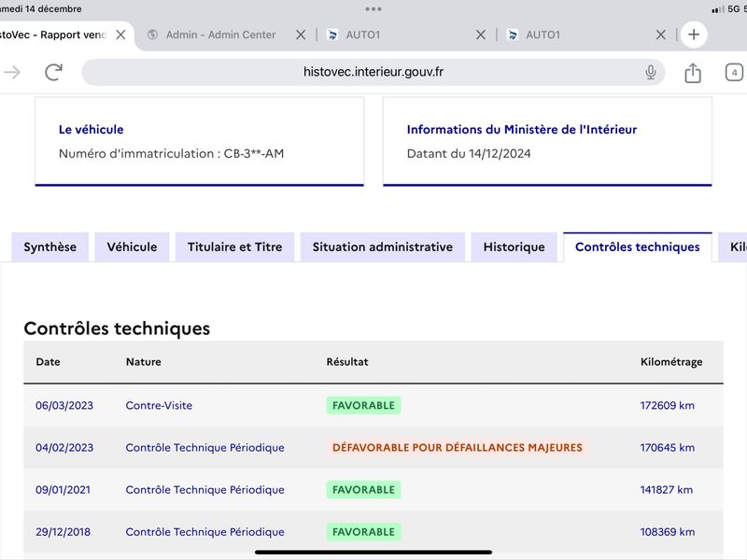Click the 172609 km value
The width and height of the screenshot is (747, 560).
[x=667, y=406]
